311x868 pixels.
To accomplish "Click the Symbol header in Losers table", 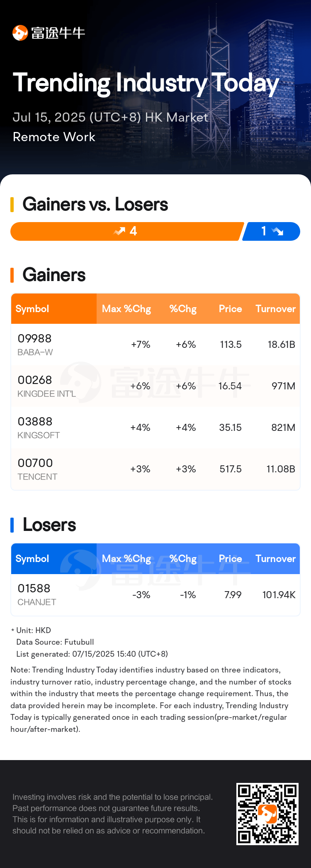I will (32, 559).
